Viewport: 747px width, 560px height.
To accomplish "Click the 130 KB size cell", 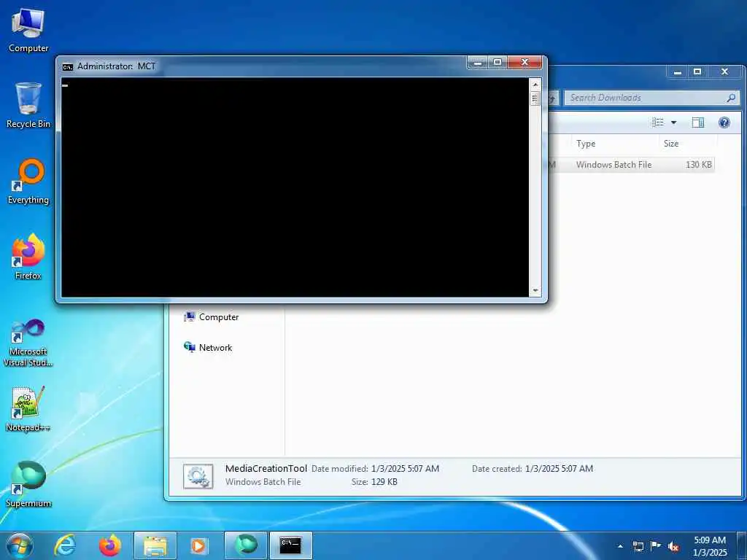I will [698, 164].
